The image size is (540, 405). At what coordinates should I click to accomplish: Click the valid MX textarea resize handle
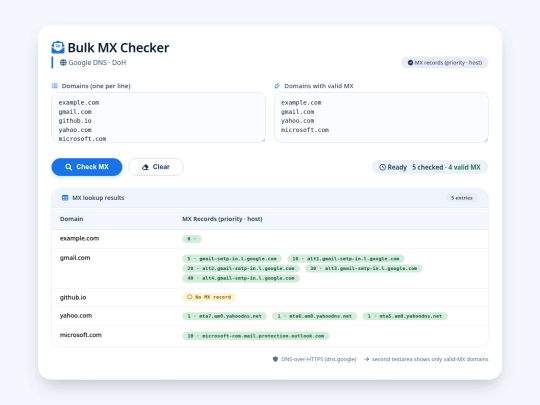[x=486, y=140]
